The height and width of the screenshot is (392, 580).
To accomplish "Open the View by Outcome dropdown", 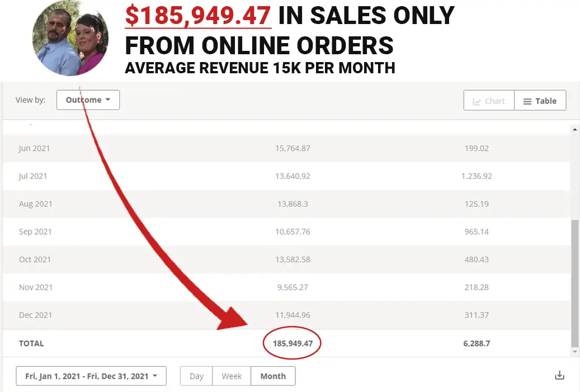I will (88, 100).
